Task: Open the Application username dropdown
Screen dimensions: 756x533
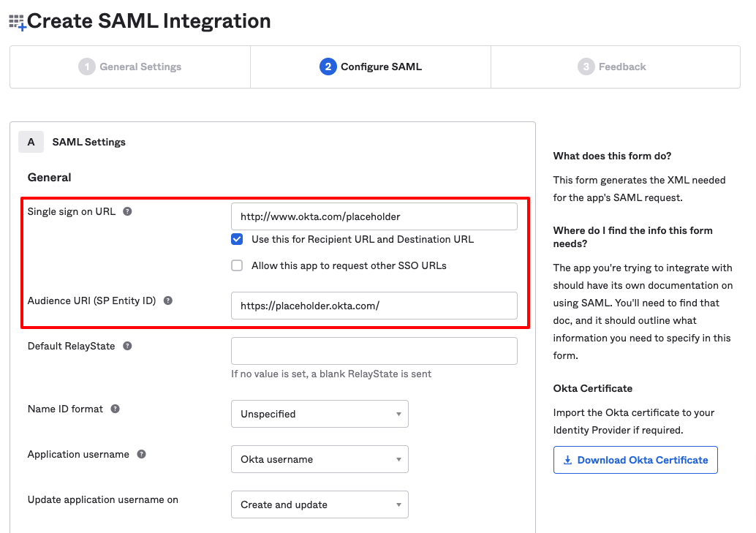Action: [x=320, y=459]
